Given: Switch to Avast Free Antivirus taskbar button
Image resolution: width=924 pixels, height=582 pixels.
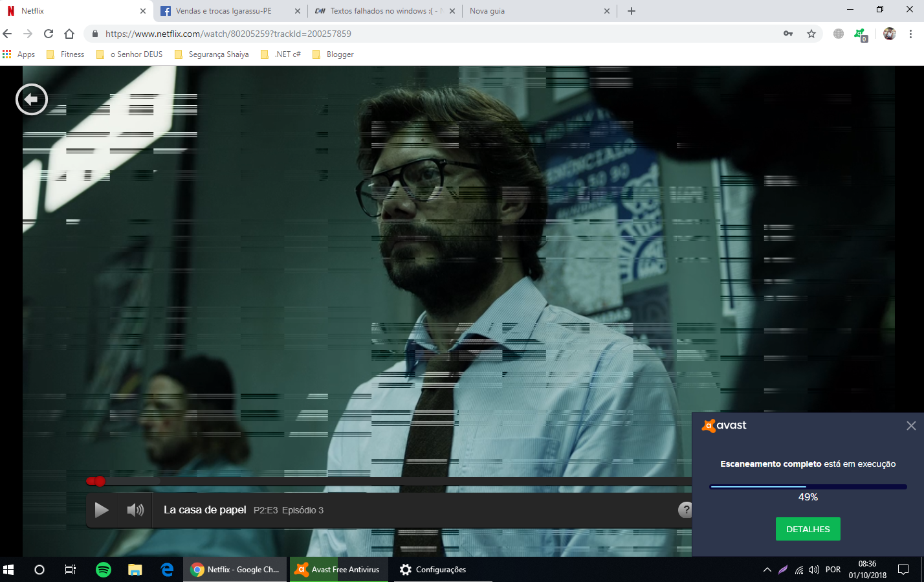Looking at the screenshot, I should [338, 570].
